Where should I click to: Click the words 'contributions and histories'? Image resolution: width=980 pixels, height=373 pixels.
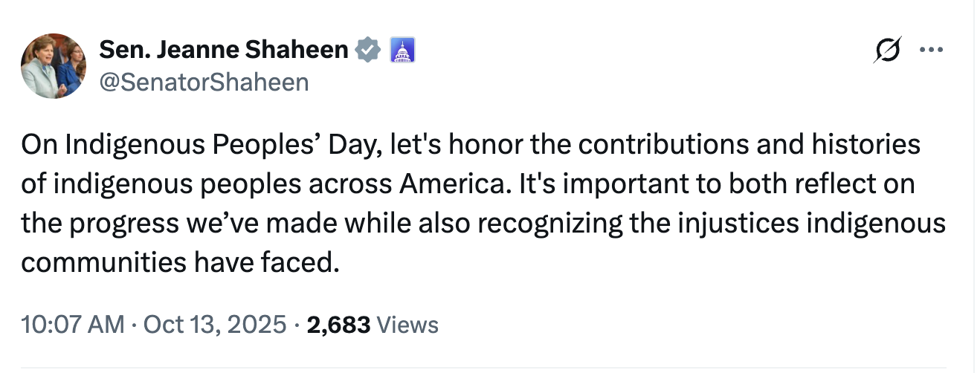click(749, 144)
